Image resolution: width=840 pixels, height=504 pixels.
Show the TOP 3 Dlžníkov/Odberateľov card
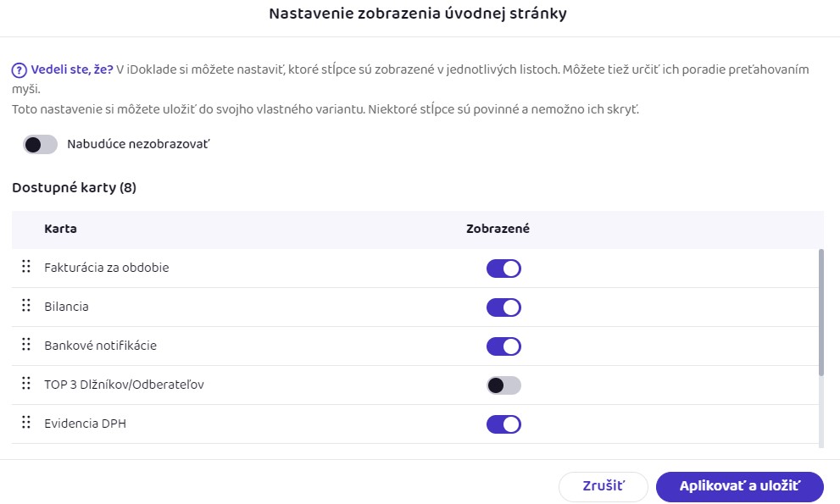tap(503, 385)
